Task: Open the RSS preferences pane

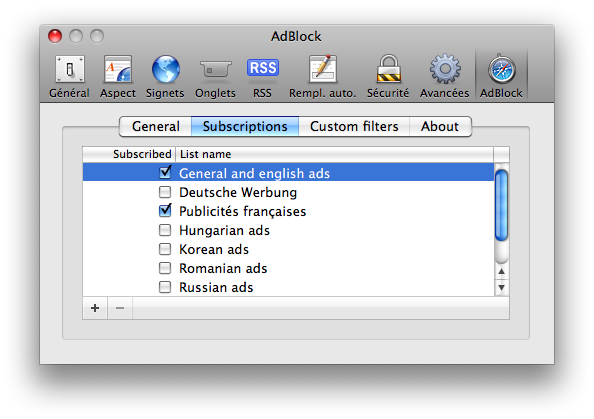Action: (x=263, y=77)
